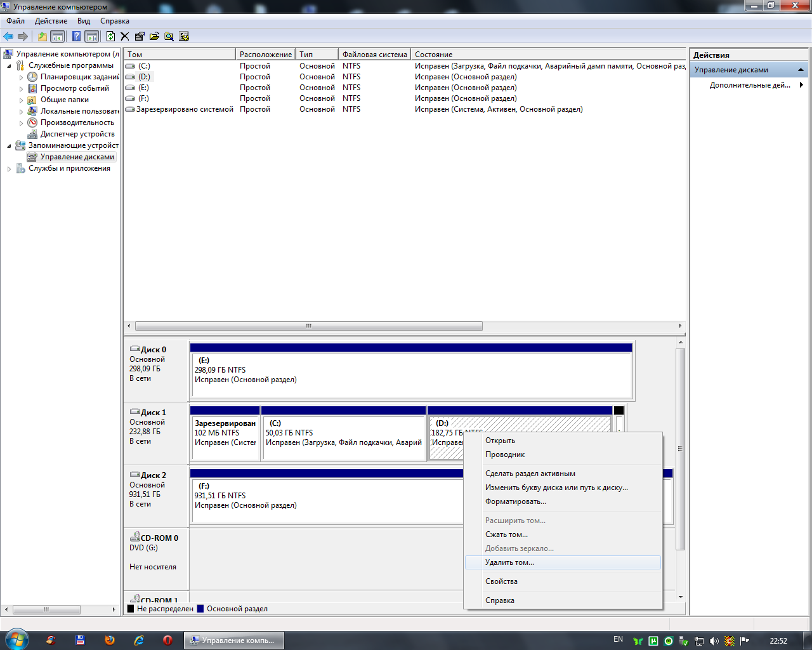This screenshot has width=812, height=650.
Task: Click the CD-ROM 0 drive label
Action: [154, 538]
